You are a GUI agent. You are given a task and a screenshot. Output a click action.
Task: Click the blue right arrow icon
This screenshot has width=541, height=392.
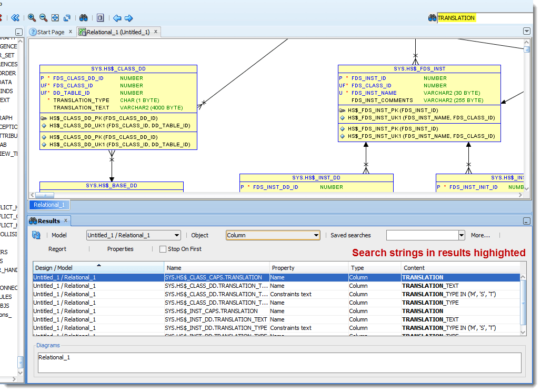click(128, 18)
